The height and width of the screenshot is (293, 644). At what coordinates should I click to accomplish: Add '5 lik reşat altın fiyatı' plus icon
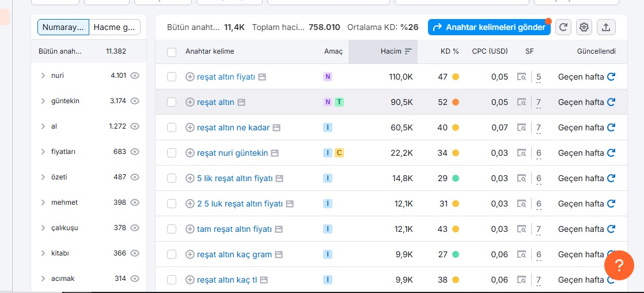190,178
